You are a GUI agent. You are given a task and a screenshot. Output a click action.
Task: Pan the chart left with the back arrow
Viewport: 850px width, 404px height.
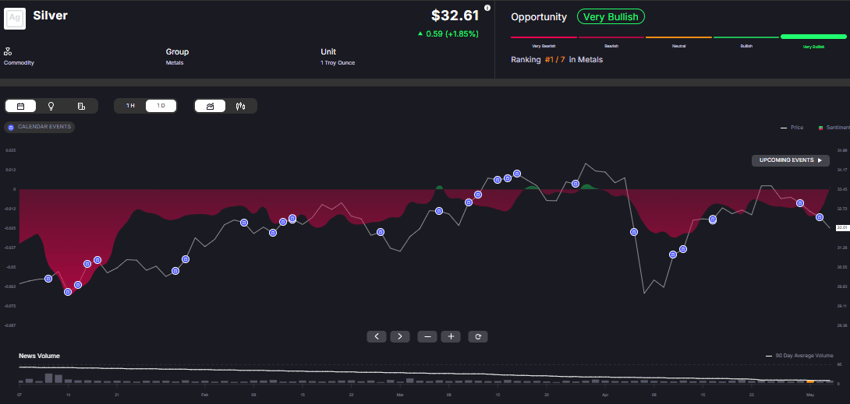(377, 337)
